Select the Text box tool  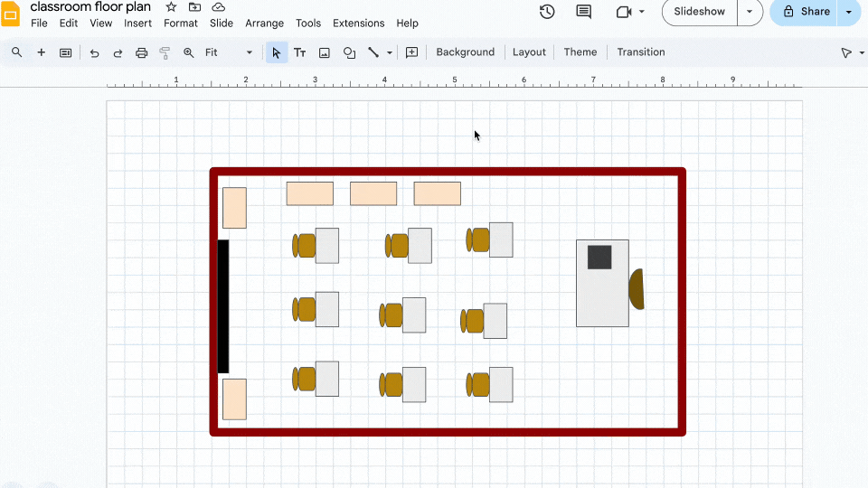[299, 52]
